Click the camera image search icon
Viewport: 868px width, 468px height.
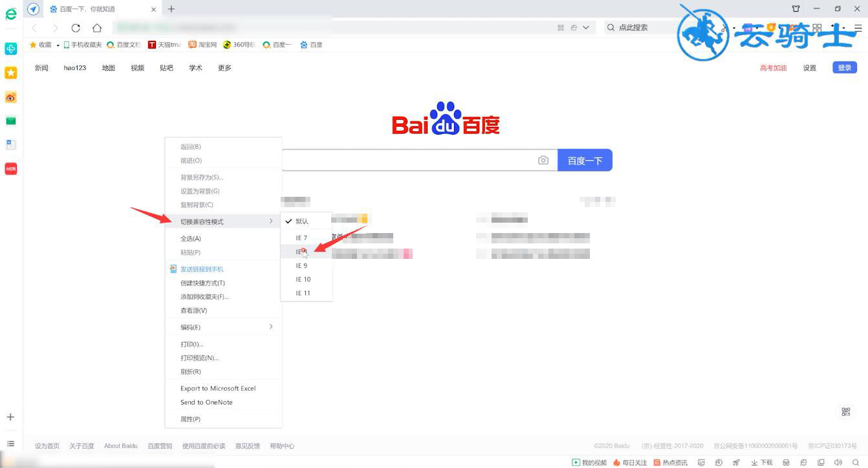(x=543, y=160)
